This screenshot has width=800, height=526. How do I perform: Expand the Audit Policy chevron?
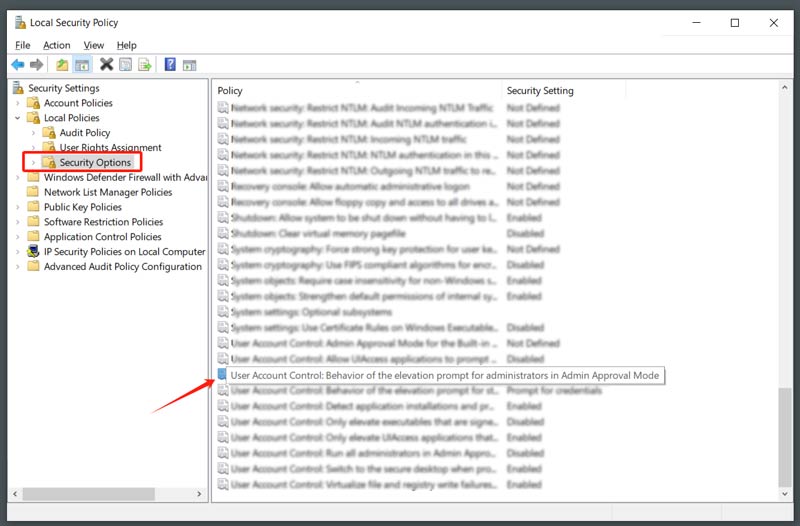coord(34,133)
